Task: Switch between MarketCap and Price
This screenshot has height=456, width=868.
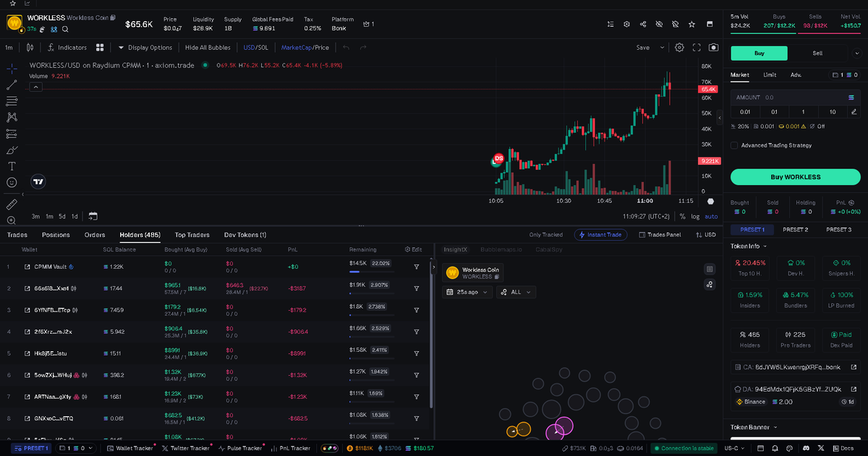Action: [305, 48]
